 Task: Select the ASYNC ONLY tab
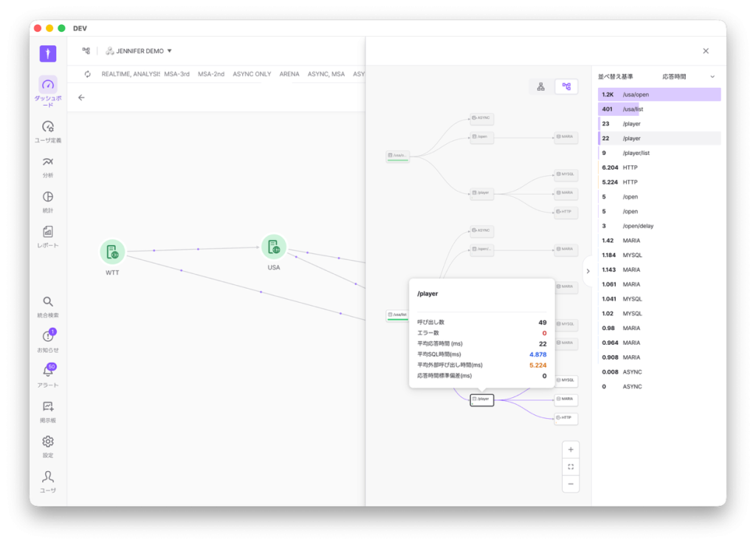tap(252, 74)
